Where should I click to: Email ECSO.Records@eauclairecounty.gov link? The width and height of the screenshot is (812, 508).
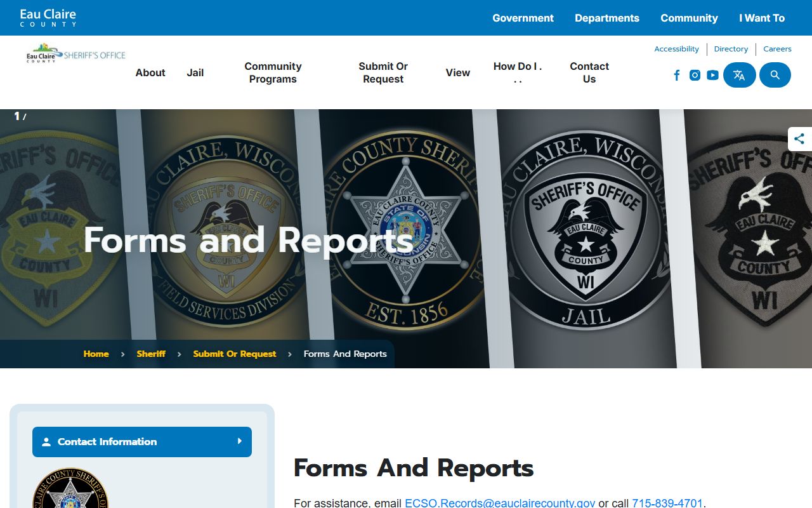click(500, 503)
